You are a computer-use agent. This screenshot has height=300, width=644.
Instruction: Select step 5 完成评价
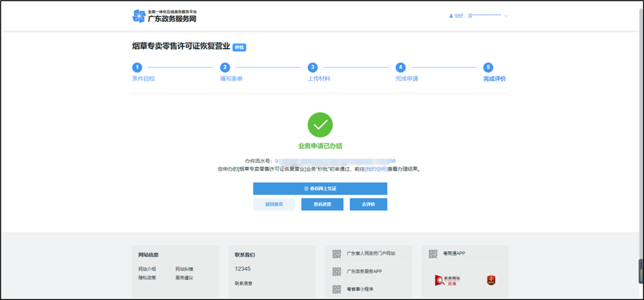click(495, 73)
